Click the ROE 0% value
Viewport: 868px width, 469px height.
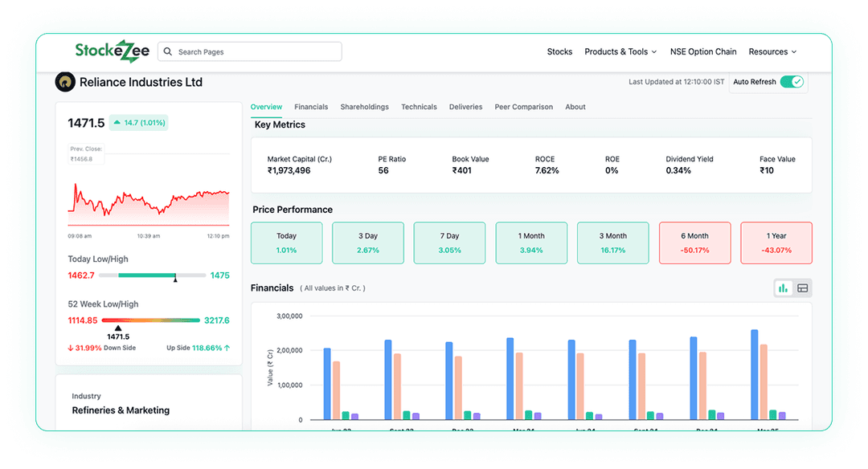tap(611, 170)
